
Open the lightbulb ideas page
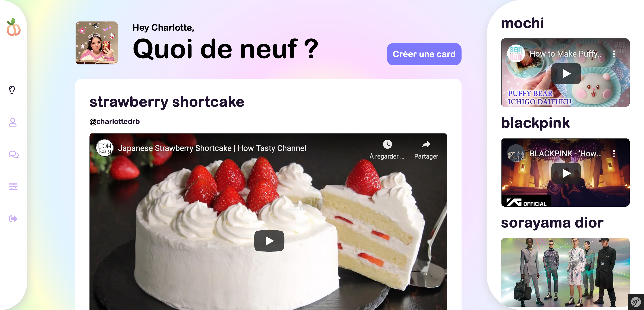[x=12, y=90]
